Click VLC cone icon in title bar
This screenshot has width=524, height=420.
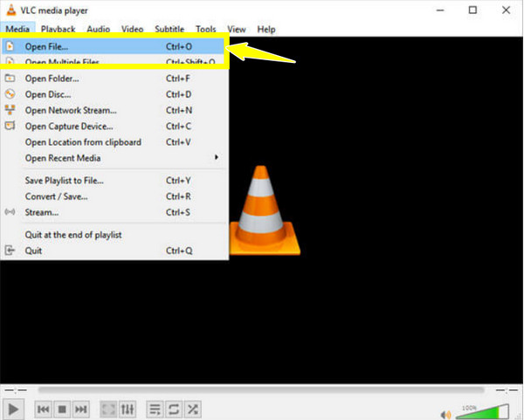[x=11, y=10]
